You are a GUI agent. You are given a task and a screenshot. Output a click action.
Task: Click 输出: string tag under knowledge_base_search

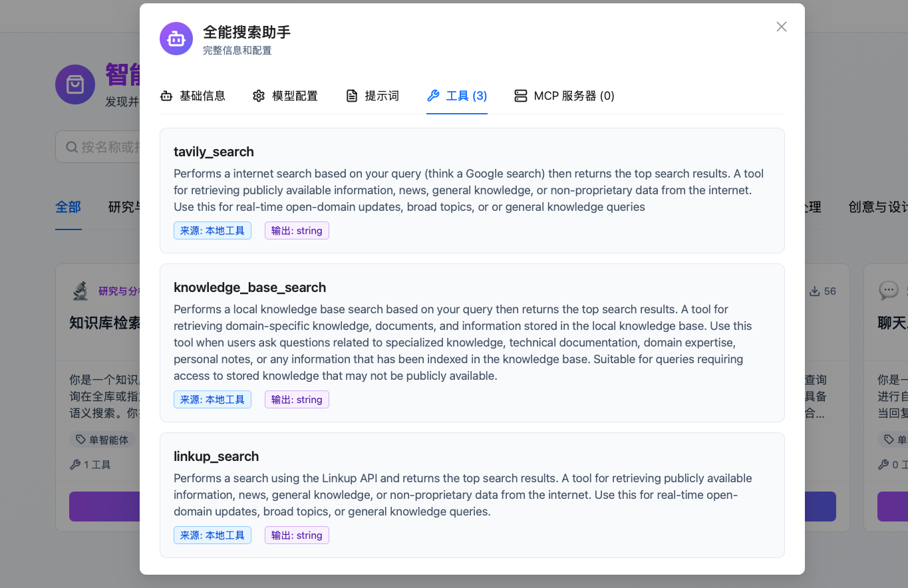pyautogui.click(x=297, y=400)
